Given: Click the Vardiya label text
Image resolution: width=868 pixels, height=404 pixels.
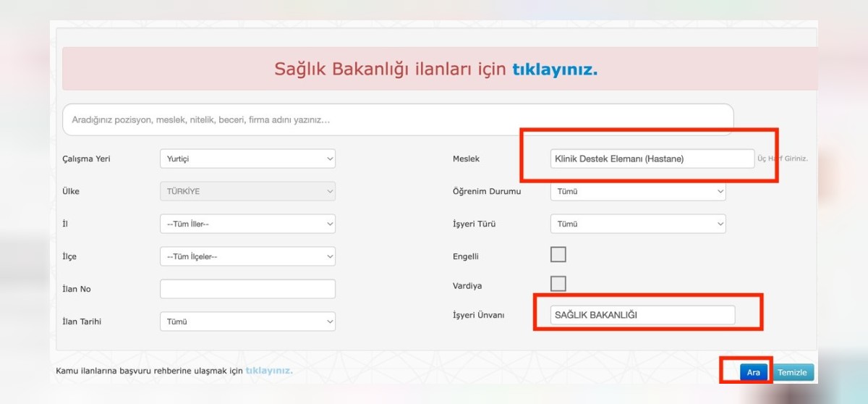Looking at the screenshot, I should pyautogui.click(x=467, y=286).
